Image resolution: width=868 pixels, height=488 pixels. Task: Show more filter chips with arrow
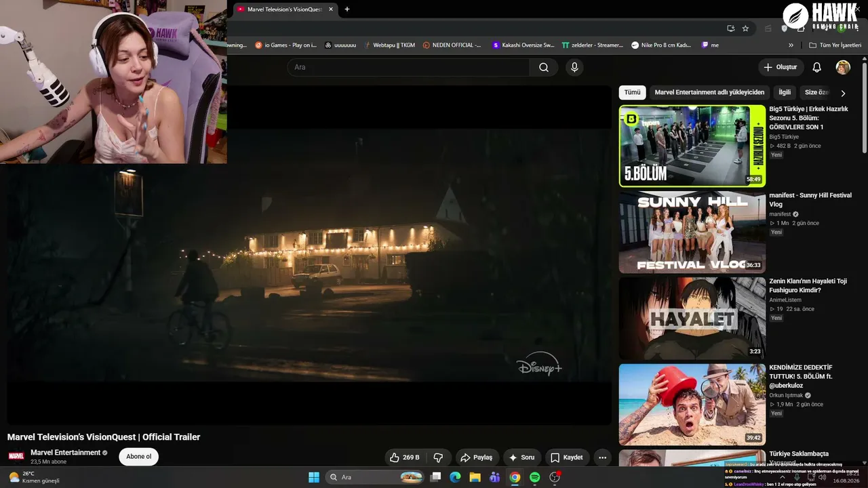click(843, 93)
